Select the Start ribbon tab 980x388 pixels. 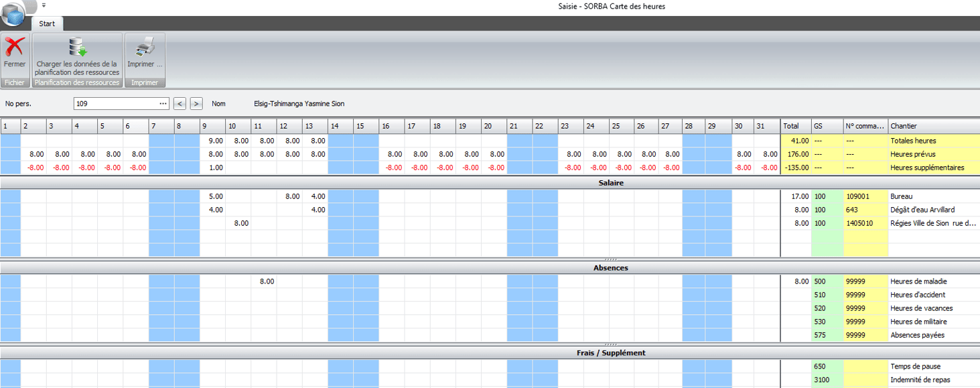tap(47, 23)
